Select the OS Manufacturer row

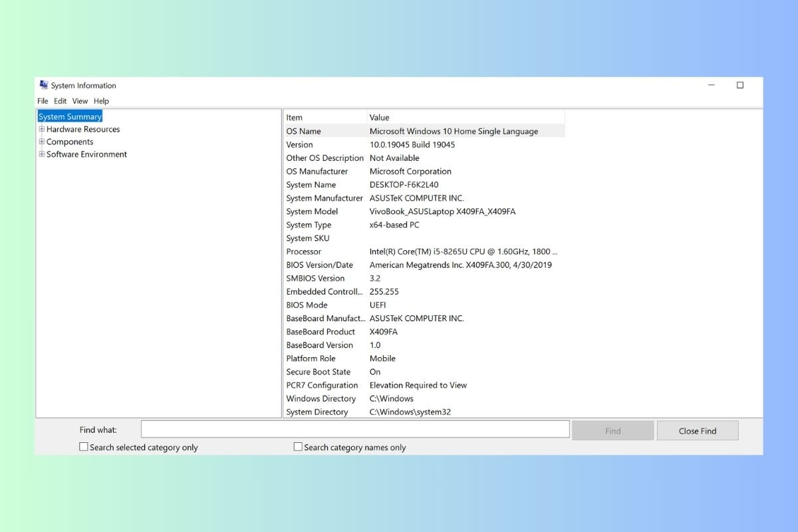424,172
